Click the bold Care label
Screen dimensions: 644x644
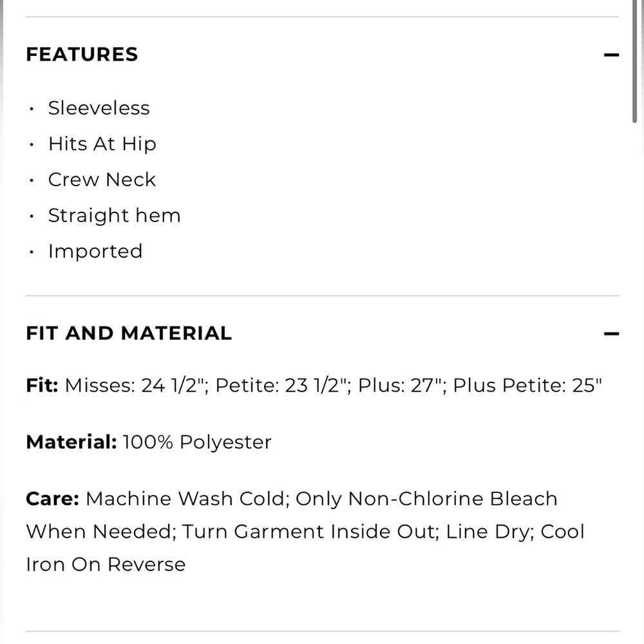52,499
